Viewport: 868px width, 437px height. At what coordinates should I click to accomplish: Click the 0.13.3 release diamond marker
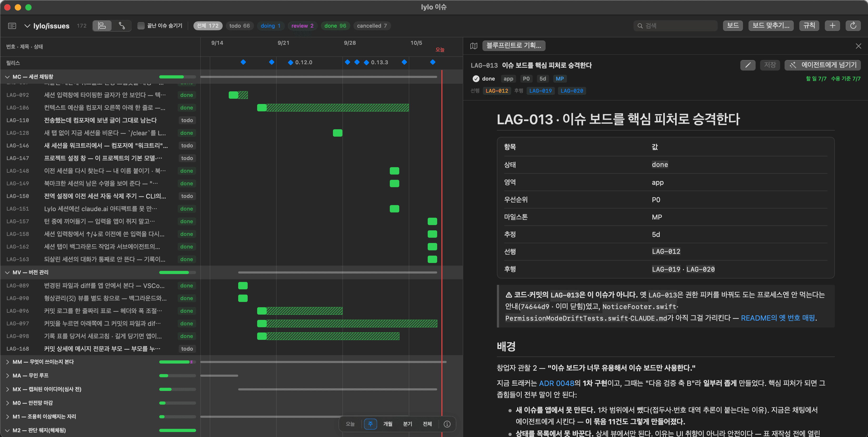[366, 62]
